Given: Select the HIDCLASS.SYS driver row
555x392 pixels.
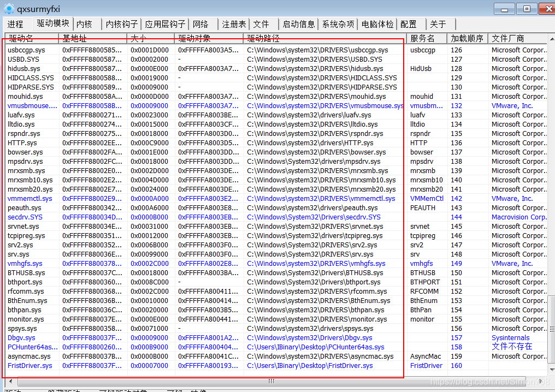Looking at the screenshot, I should [x=277, y=78].
